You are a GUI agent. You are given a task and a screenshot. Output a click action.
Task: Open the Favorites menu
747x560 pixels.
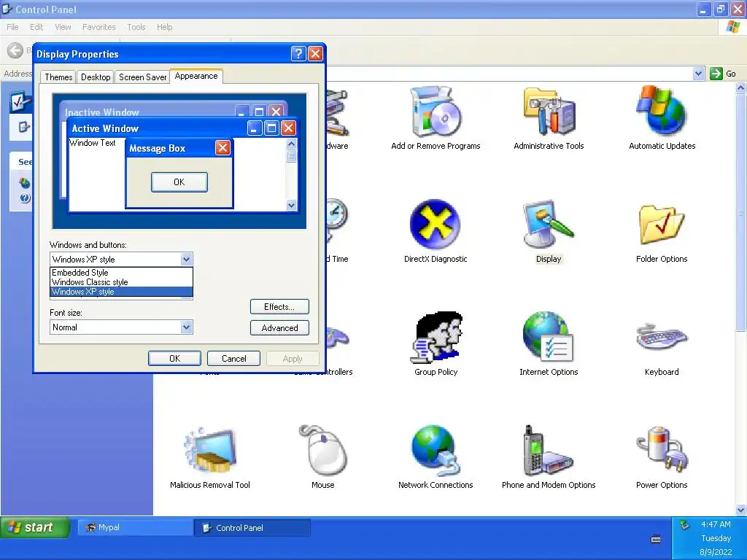(99, 27)
